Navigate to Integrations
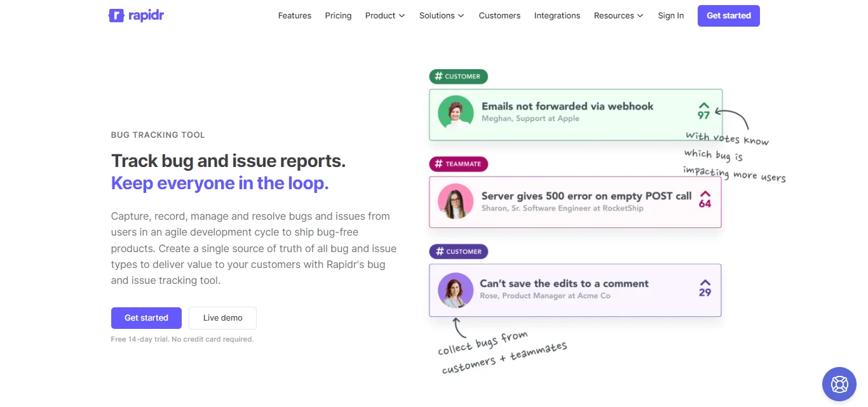Viewport: 868px width, 407px height. pos(557,15)
